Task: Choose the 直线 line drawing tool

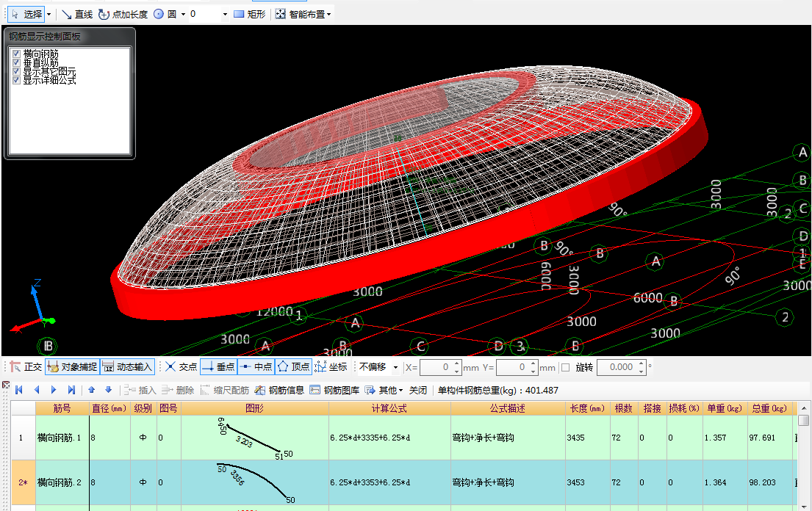Action: click(77, 15)
